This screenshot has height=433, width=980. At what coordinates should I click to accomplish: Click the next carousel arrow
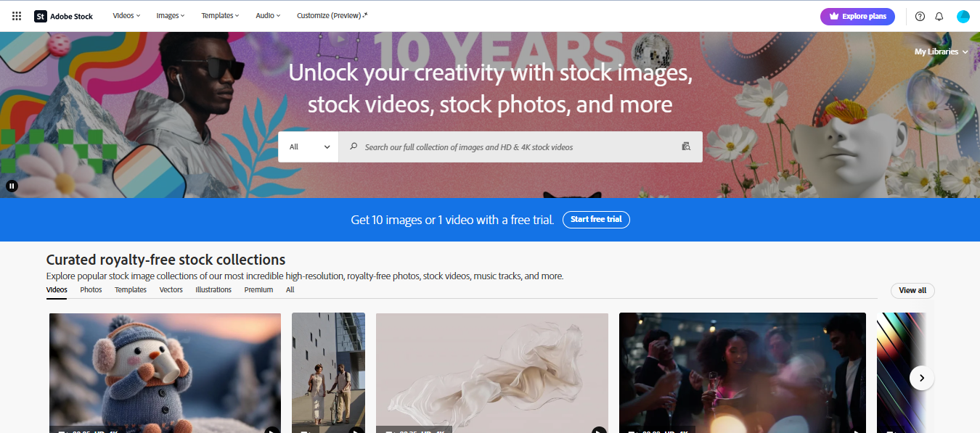(x=921, y=378)
